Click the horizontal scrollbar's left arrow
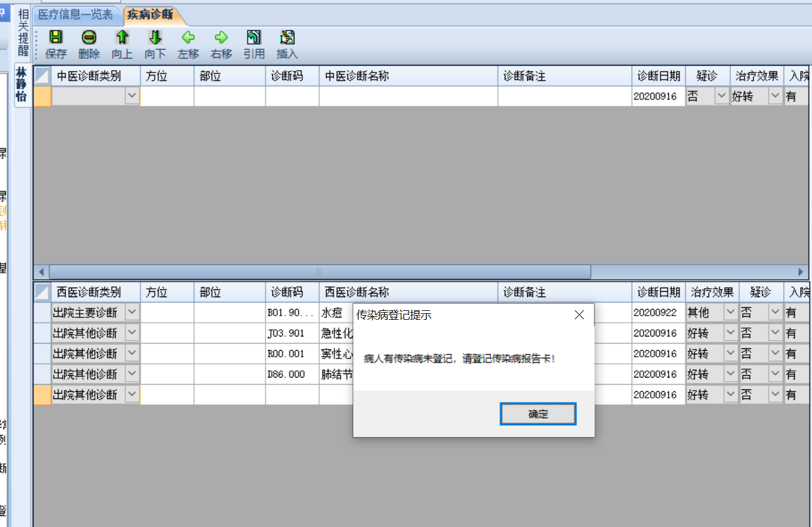This screenshot has width=812, height=527. (41, 272)
